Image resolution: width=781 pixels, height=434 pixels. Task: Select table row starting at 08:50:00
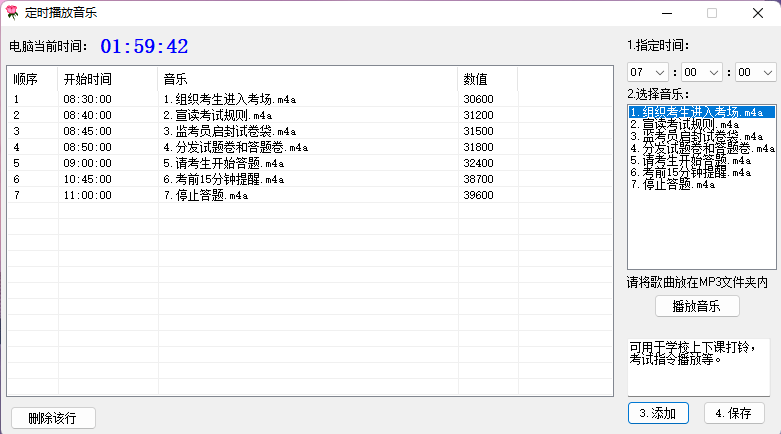tap(310, 147)
